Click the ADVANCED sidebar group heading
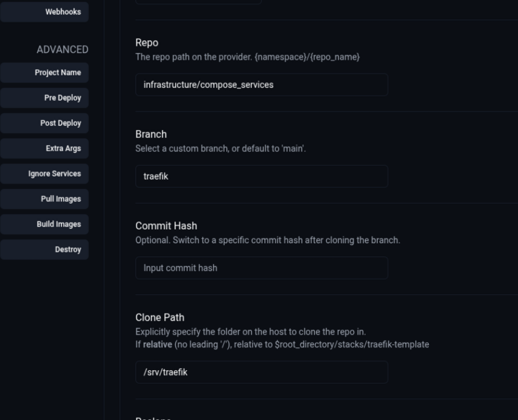Image resolution: width=518 pixels, height=420 pixels. (62, 50)
